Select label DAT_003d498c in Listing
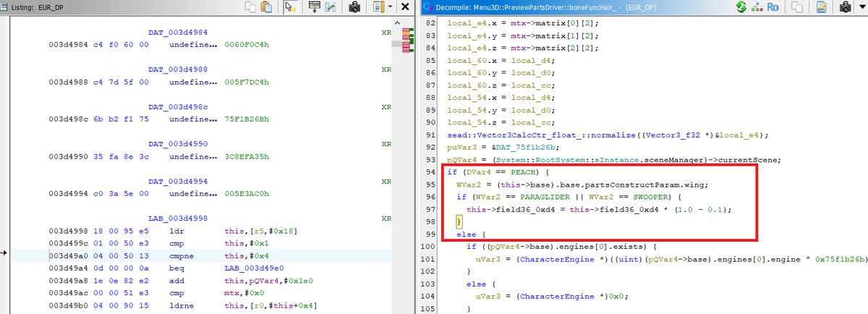This screenshot has width=868, height=314. 177,106
